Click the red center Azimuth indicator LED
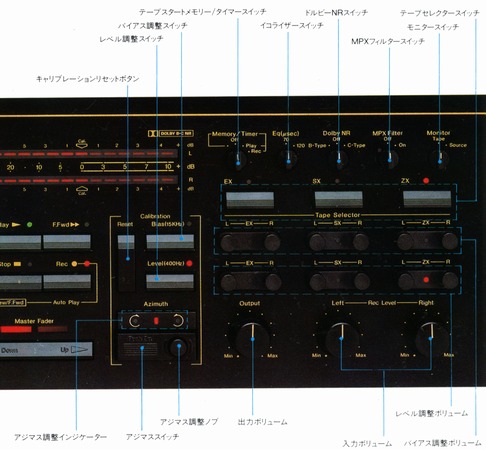The width and height of the screenshot is (486, 450). tap(156, 321)
